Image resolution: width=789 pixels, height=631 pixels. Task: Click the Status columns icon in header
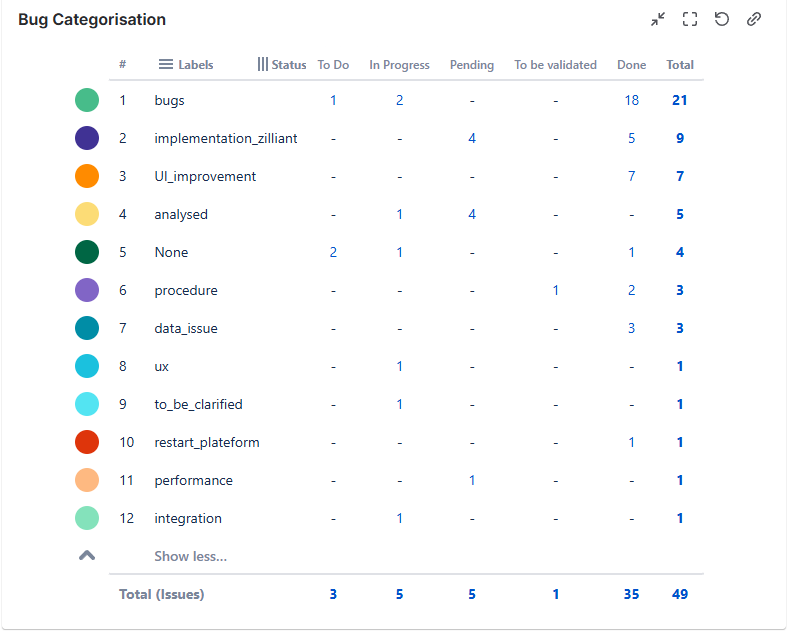263,64
